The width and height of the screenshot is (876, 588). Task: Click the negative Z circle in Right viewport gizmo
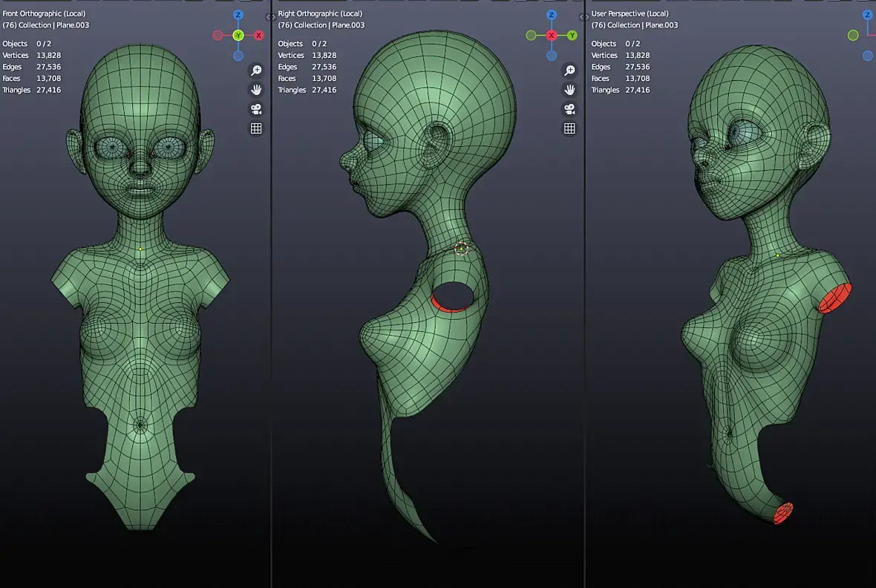pos(552,56)
